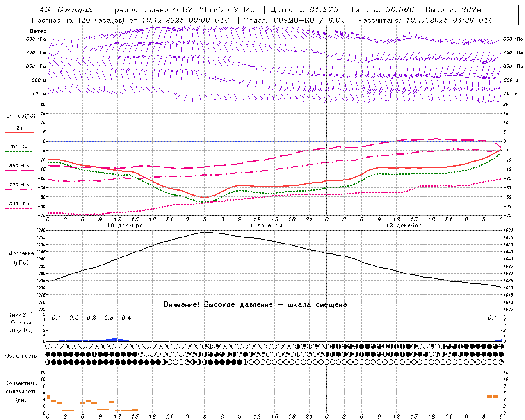The image size is (525, 420).
Task: Click the '10 декабря' date label
Action: [x=125, y=226]
